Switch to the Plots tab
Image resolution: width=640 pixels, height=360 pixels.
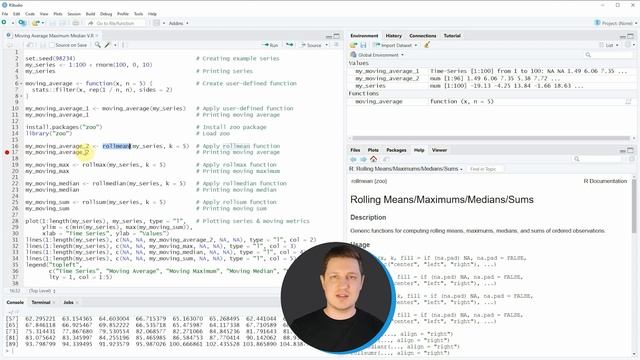pos(373,150)
